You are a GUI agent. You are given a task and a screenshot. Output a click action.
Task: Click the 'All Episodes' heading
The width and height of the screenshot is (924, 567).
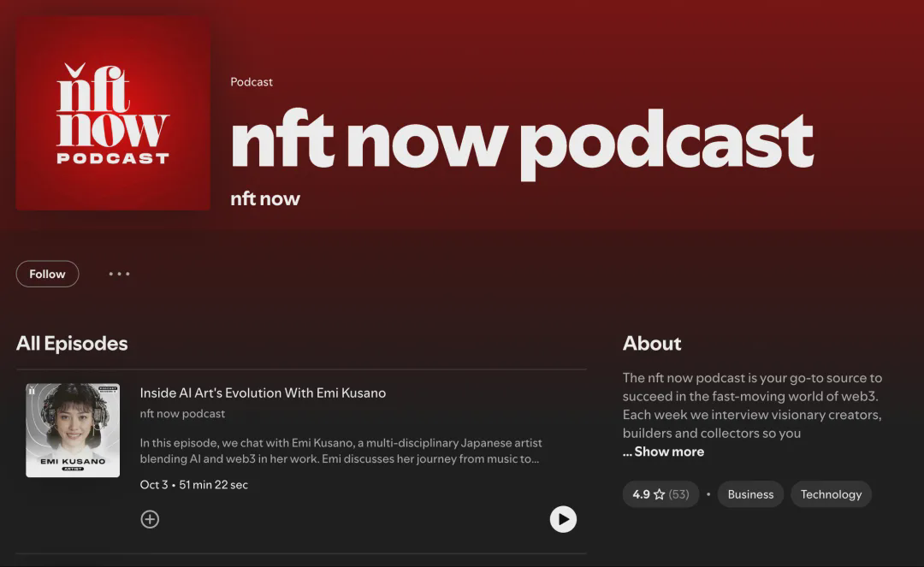(72, 343)
